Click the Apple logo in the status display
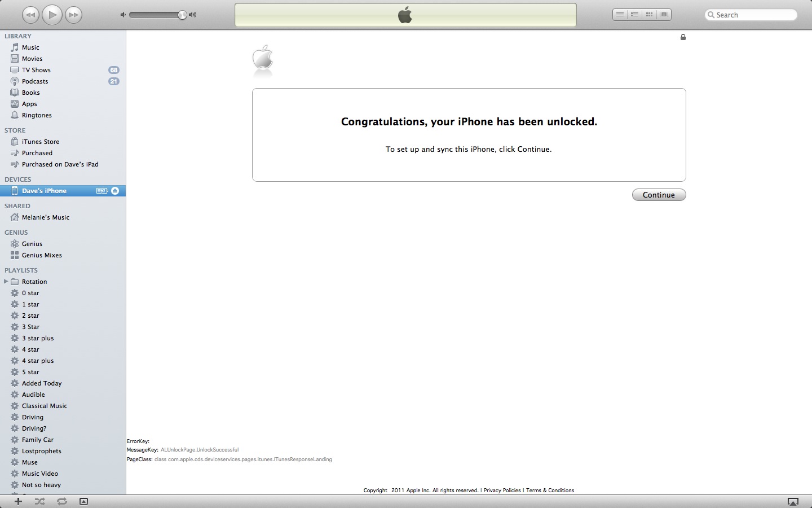 [x=405, y=15]
